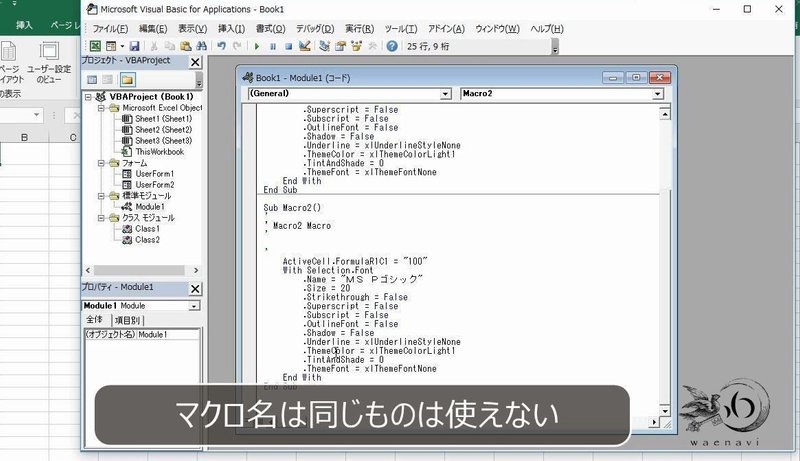Open the Project Explorer toolbar icon

tap(324, 46)
